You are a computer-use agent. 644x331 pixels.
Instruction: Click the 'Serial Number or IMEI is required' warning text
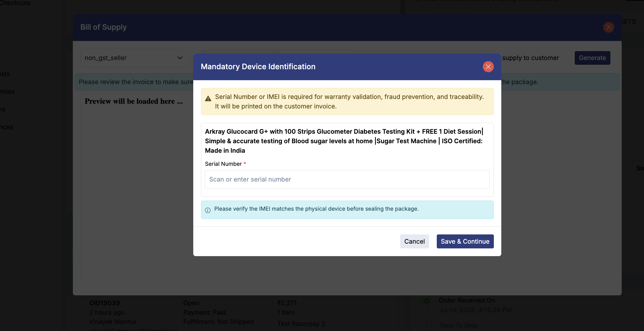tap(349, 101)
